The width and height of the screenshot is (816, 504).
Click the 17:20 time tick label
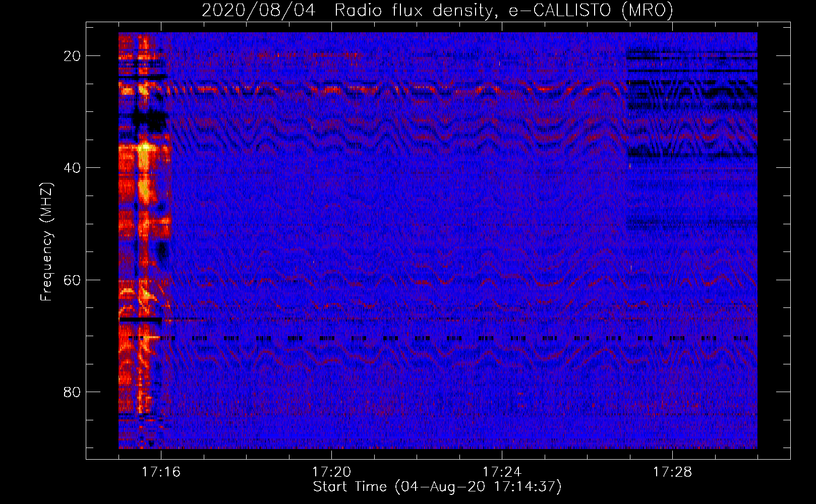pos(331,472)
